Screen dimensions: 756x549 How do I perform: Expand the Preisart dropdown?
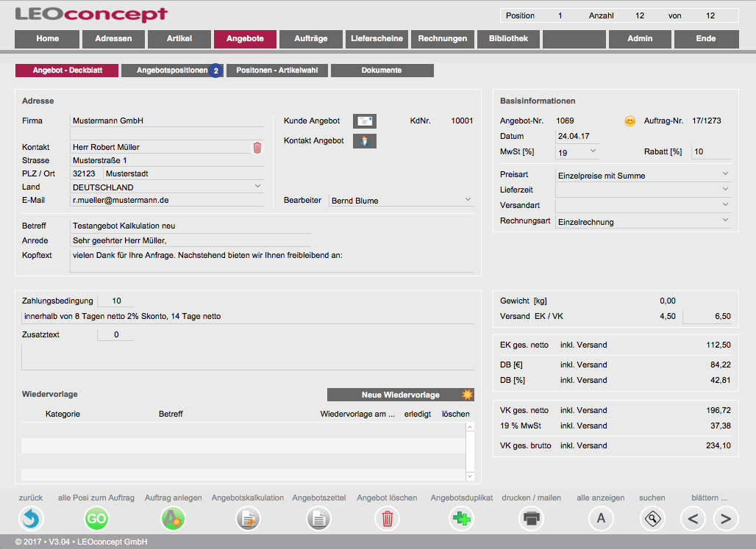pos(725,174)
